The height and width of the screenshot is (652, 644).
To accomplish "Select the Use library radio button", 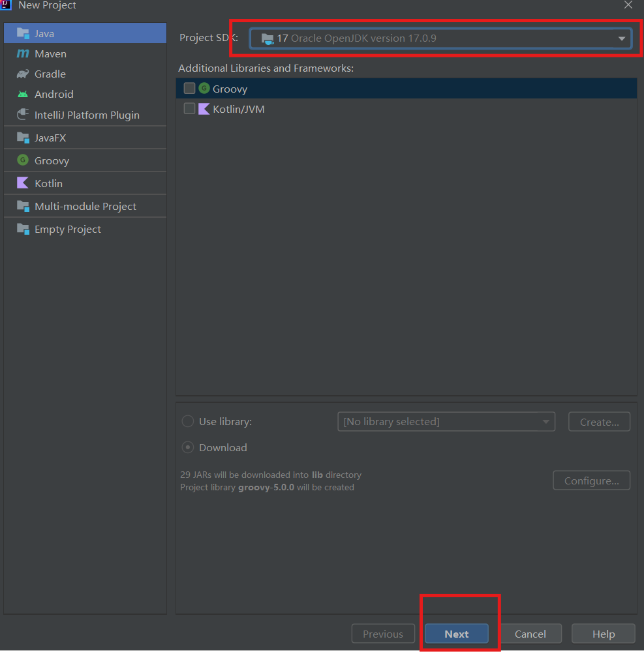I will tap(188, 421).
